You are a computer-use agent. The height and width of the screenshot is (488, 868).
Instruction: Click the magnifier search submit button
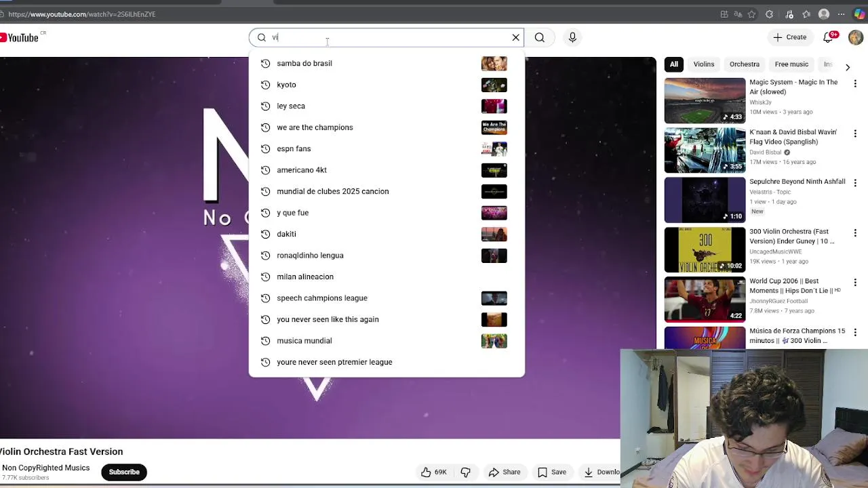pos(540,37)
